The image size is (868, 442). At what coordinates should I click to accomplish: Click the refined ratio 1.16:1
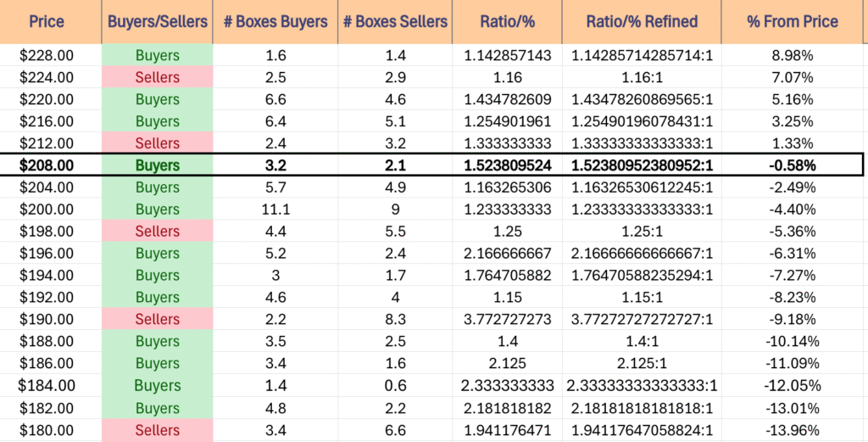pos(642,77)
